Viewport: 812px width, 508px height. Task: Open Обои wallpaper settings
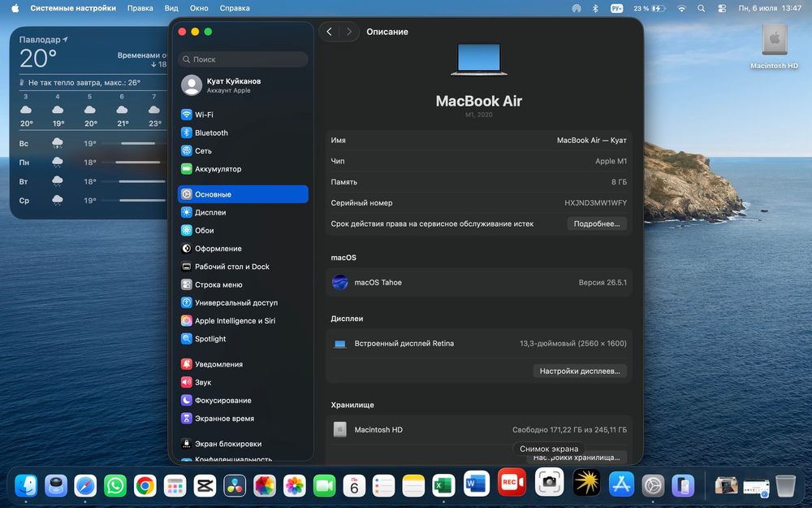click(243, 231)
